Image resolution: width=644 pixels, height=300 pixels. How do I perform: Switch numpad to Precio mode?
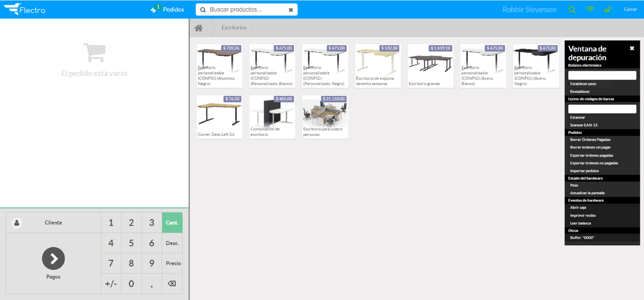coord(173,263)
